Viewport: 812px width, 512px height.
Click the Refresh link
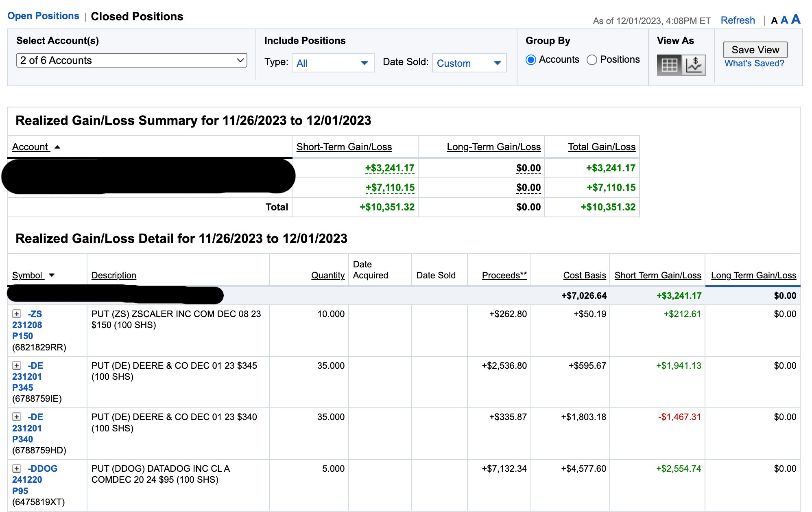tap(738, 20)
